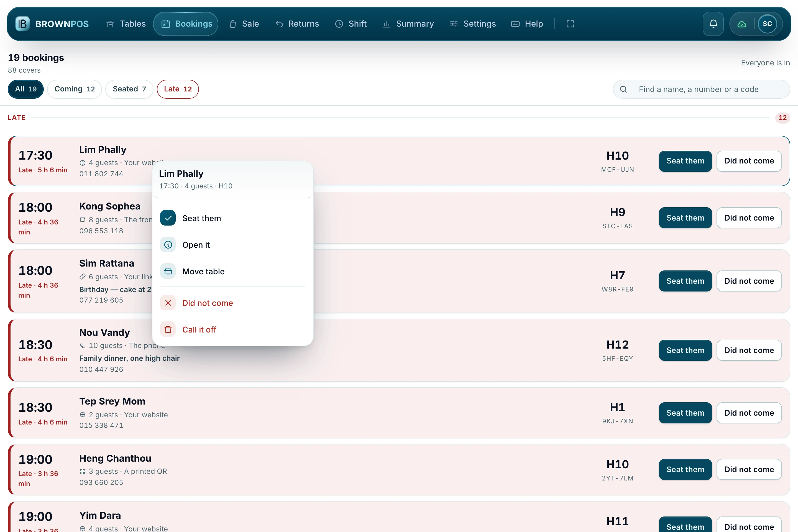Click the red X Did not come icon
798x532 pixels.
click(x=168, y=303)
